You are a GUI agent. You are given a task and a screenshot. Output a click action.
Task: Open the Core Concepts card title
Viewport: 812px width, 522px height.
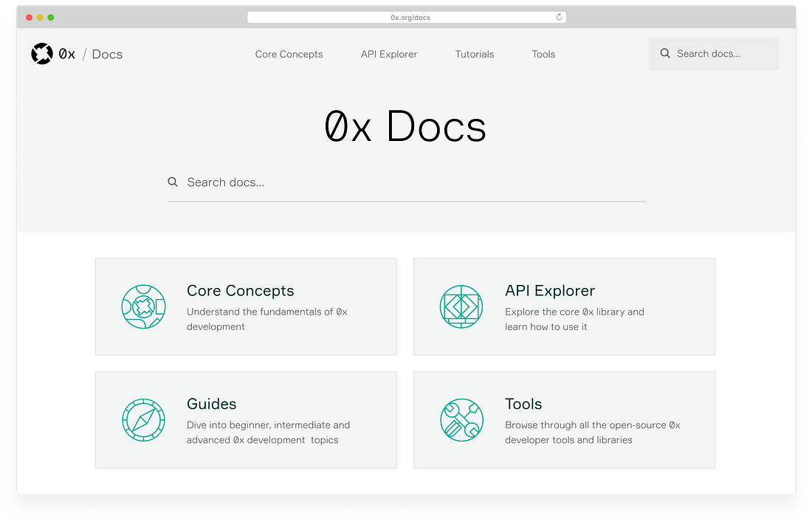[x=241, y=290]
